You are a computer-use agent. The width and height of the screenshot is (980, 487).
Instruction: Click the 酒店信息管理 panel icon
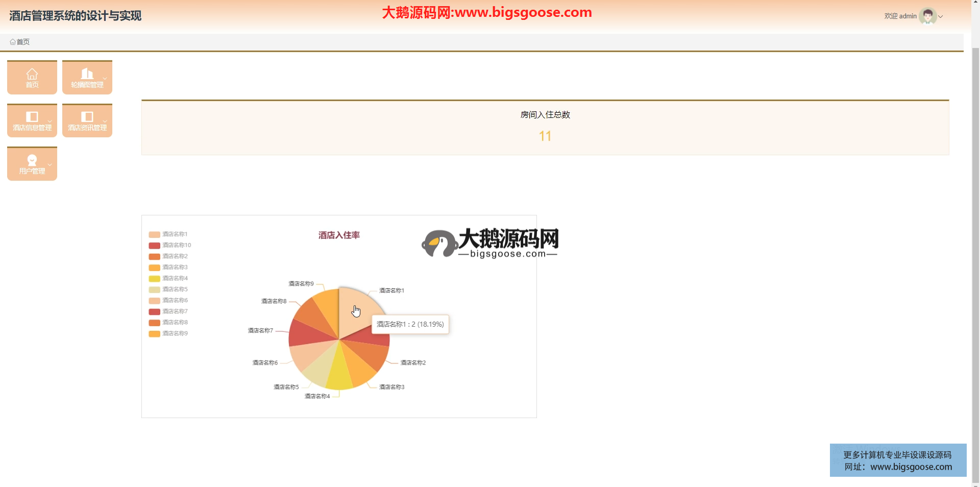[x=32, y=117]
